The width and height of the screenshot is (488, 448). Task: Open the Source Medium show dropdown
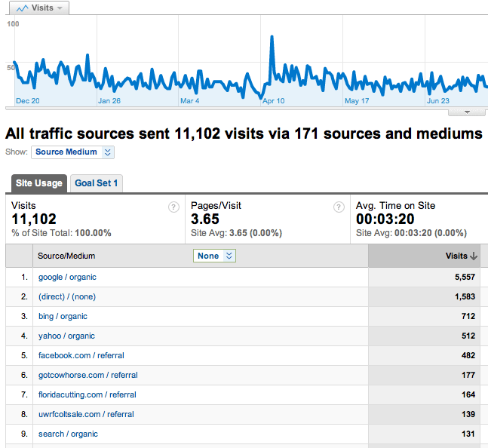click(72, 152)
